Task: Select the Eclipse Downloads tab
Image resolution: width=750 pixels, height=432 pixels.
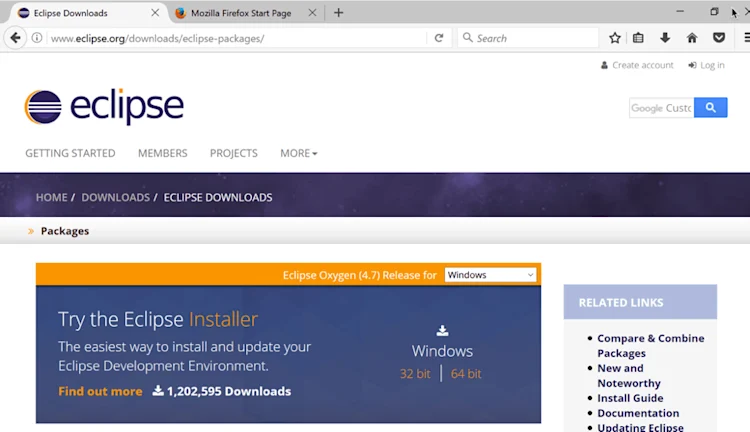Action: tap(70, 13)
